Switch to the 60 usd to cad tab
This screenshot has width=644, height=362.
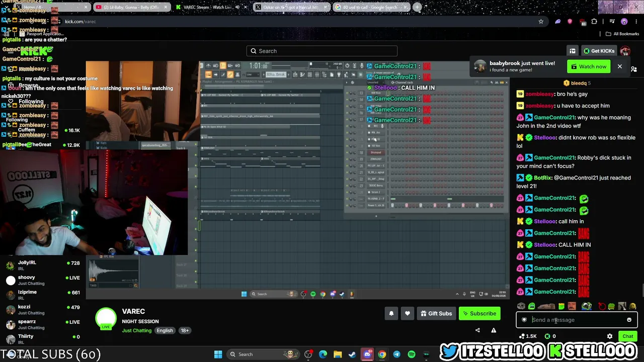click(x=370, y=8)
